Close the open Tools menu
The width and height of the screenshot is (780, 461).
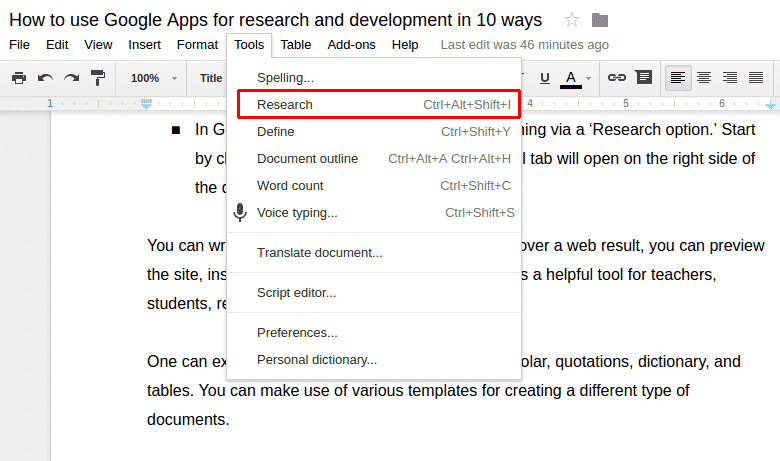249,45
